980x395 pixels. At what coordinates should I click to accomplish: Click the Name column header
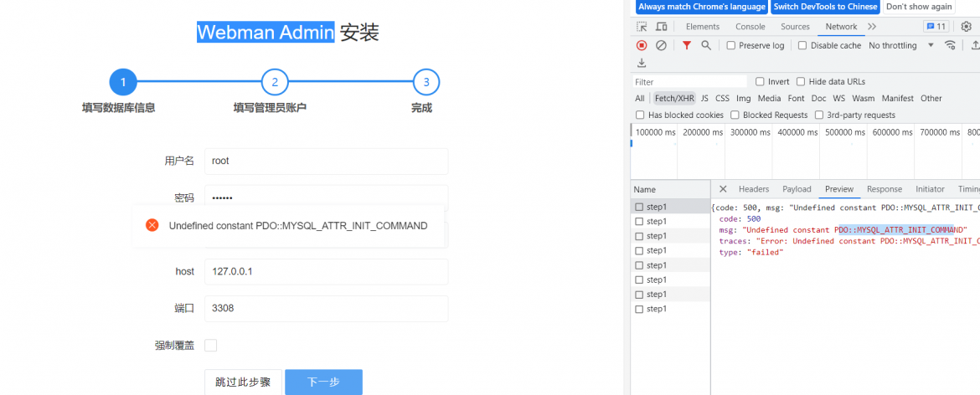670,189
